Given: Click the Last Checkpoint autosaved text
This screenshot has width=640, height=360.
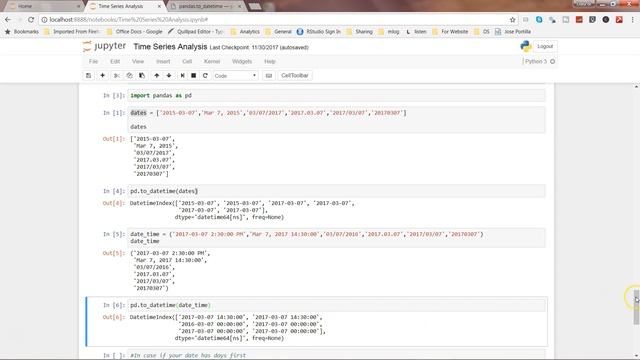Looking at the screenshot, I should 259,47.
